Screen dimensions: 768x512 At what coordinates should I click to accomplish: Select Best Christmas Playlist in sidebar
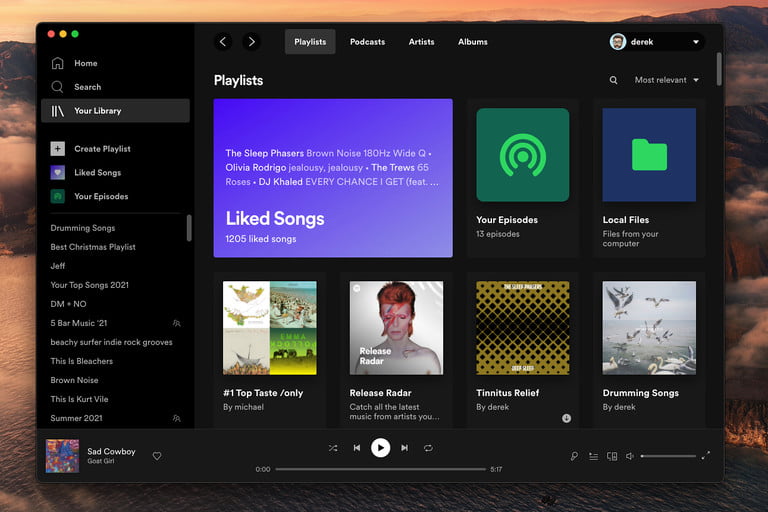(93, 247)
